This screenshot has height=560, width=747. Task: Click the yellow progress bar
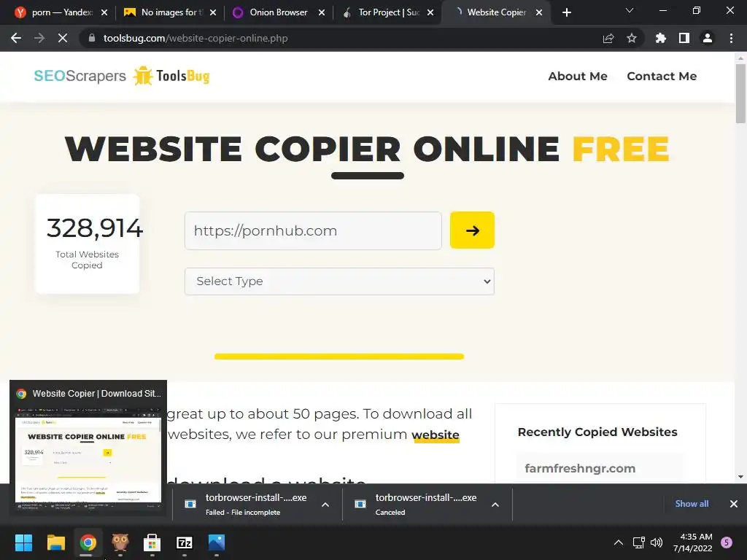click(339, 356)
